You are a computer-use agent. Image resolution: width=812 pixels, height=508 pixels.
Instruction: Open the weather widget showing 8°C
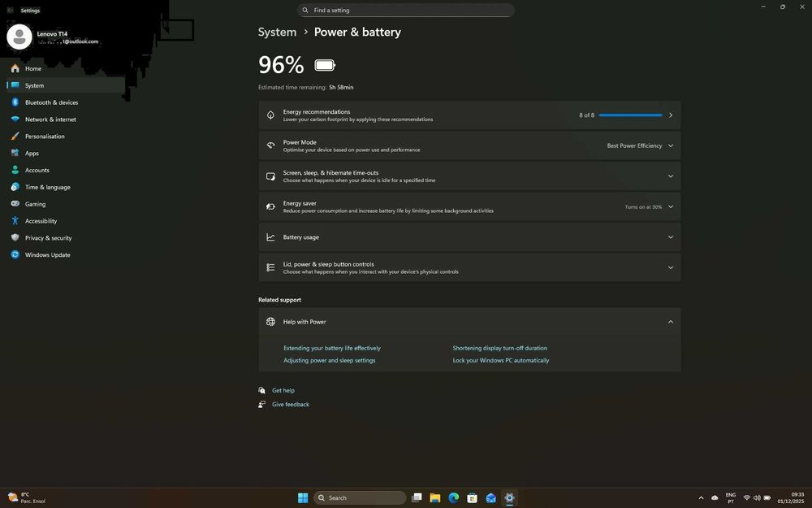point(27,498)
